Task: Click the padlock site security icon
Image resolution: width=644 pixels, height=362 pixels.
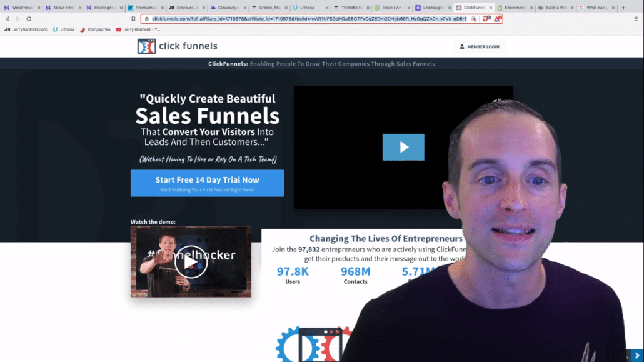Action: (147, 19)
